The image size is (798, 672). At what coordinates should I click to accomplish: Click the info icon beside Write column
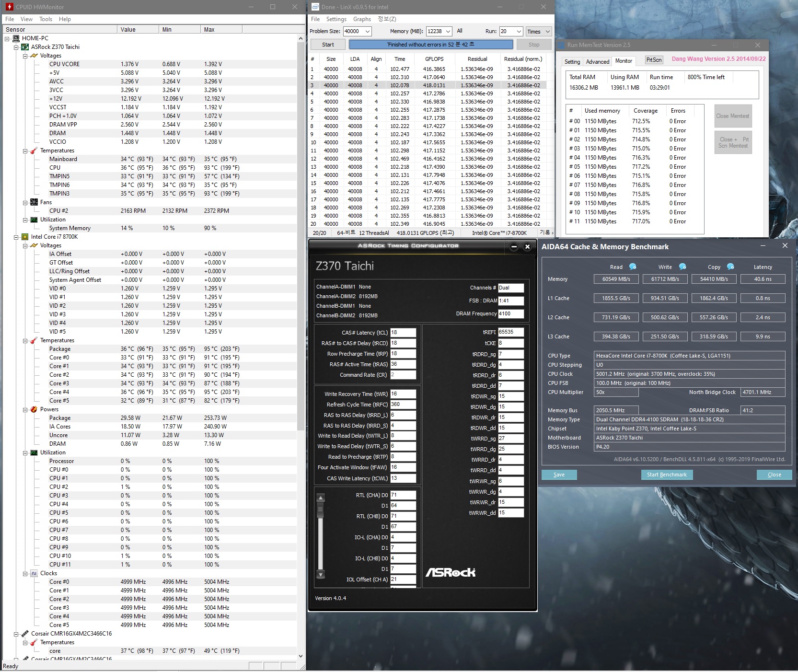pyautogui.click(x=682, y=266)
